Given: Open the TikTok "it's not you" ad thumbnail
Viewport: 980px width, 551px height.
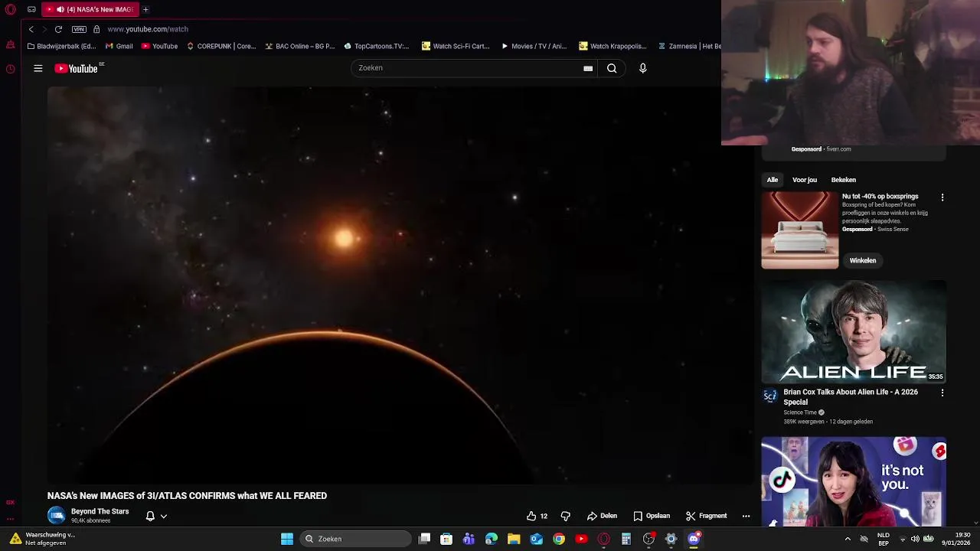Looking at the screenshot, I should [854, 482].
